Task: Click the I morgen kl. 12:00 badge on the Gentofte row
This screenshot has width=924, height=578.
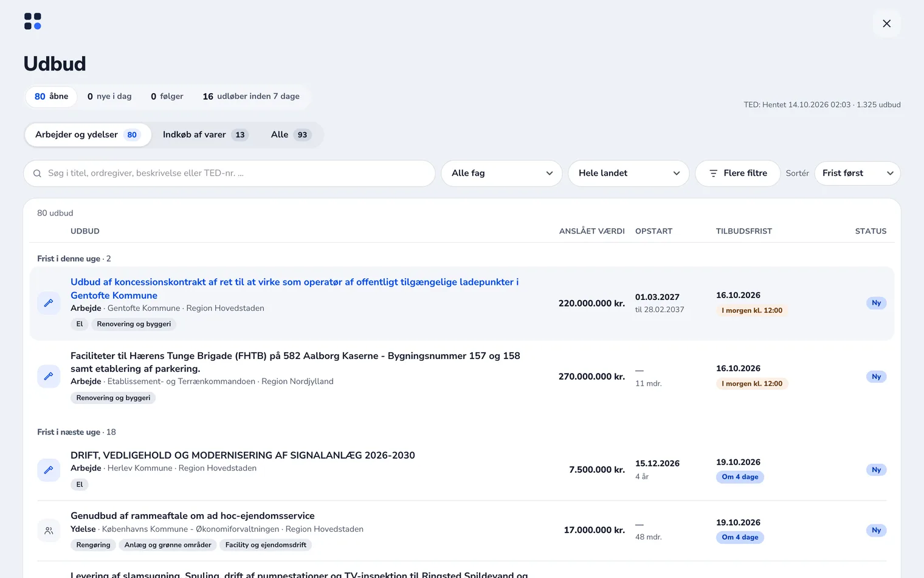Action: coord(752,310)
